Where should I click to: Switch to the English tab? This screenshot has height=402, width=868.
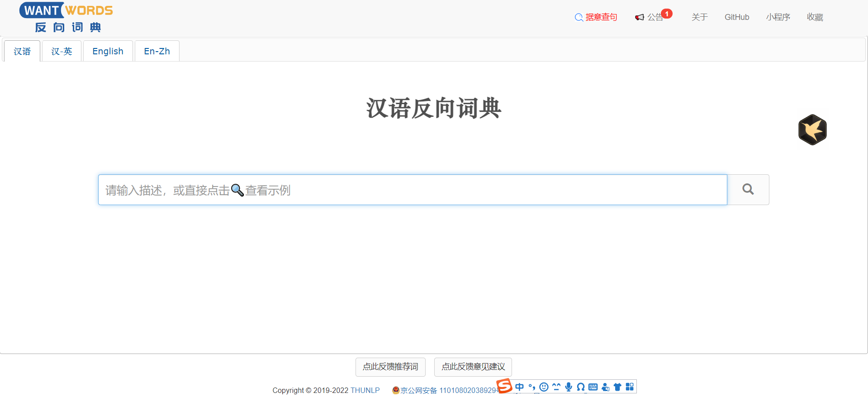[108, 51]
